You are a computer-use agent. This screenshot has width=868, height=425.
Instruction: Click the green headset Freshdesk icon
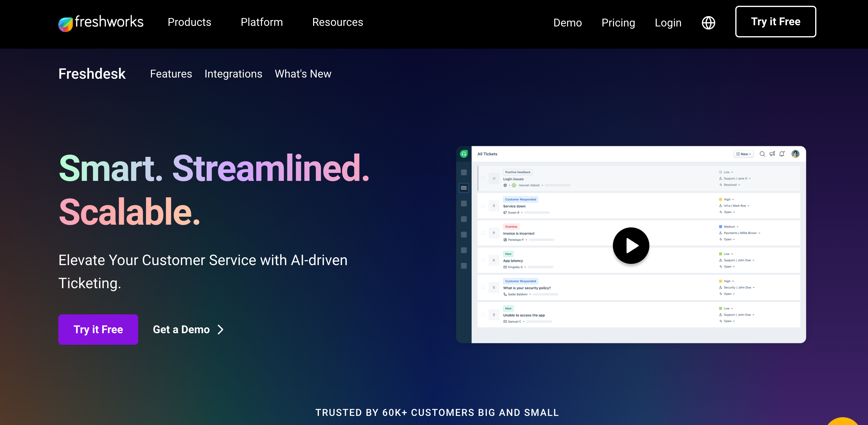tap(464, 154)
